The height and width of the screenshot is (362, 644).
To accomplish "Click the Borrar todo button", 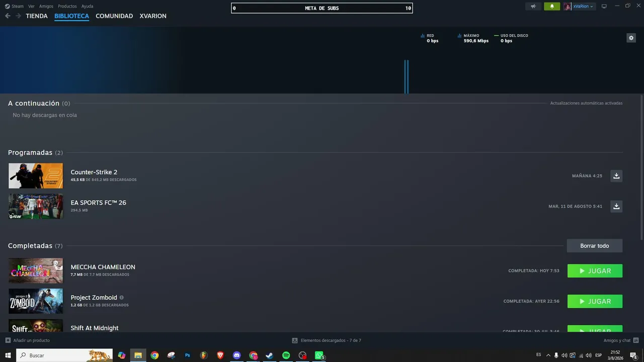I will tap(595, 246).
